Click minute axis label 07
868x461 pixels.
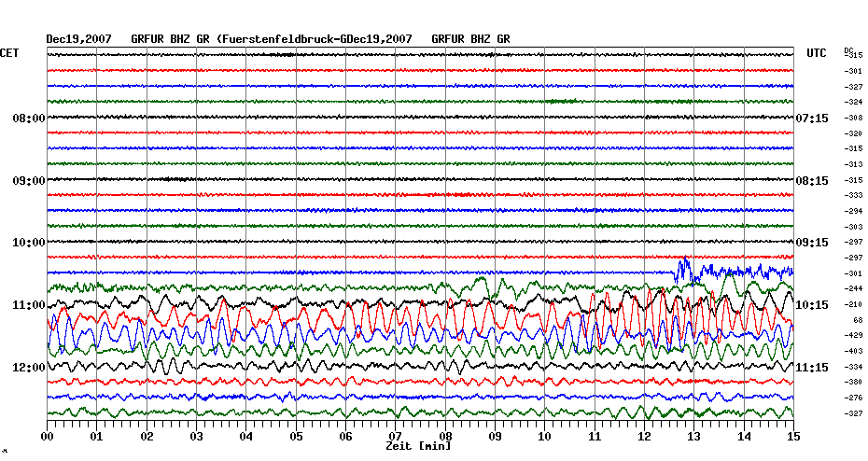(395, 437)
